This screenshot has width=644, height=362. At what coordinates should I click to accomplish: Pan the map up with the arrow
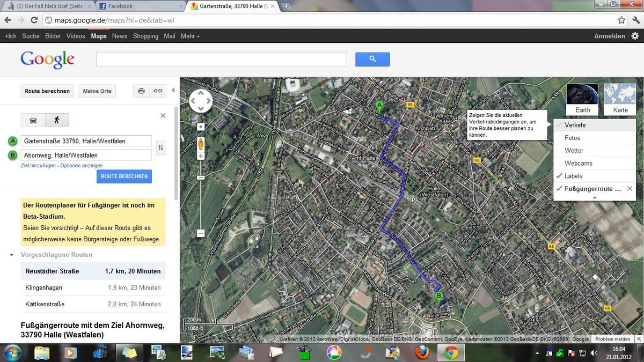click(201, 93)
